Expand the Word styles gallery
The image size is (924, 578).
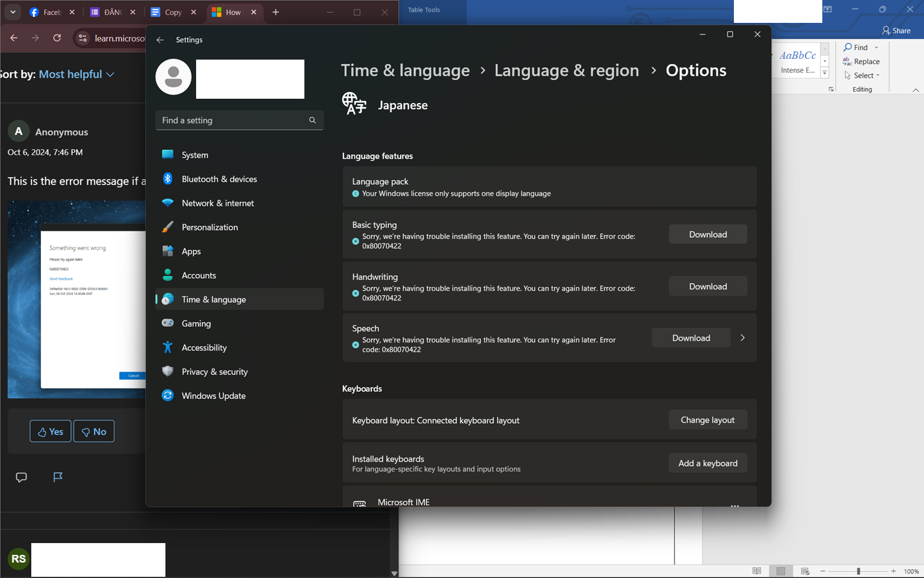pyautogui.click(x=825, y=73)
